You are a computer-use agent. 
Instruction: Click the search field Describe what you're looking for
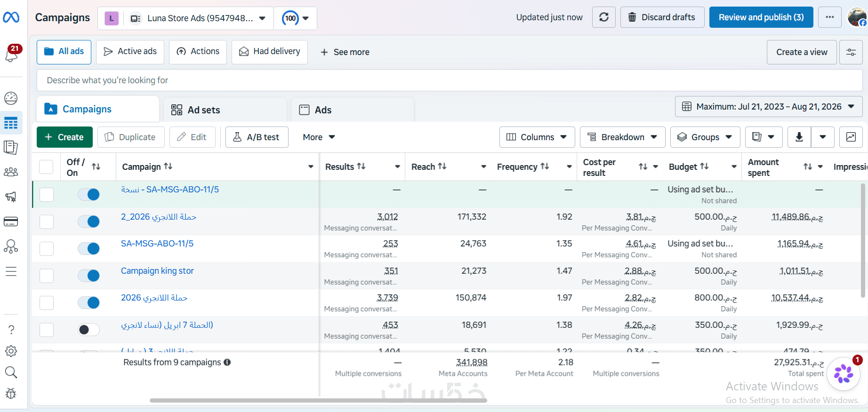tap(450, 80)
